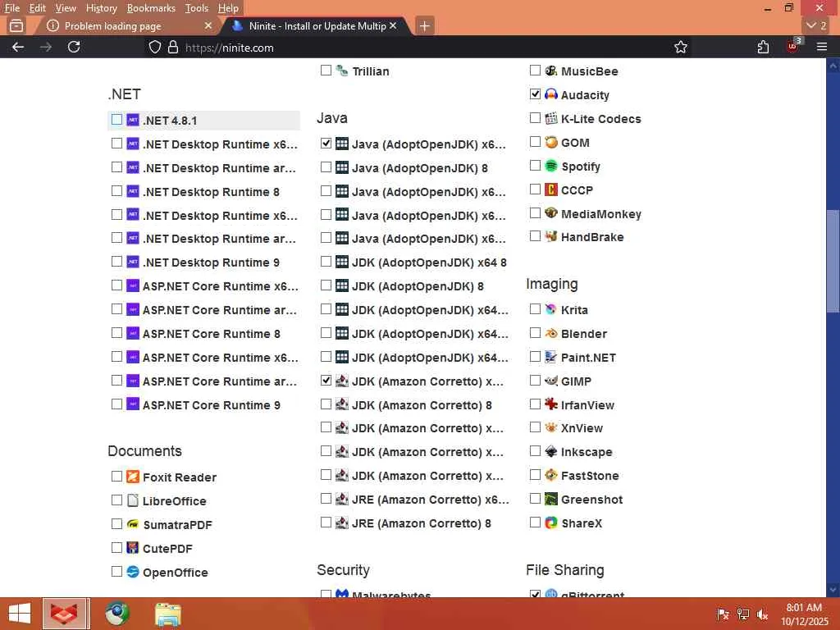Click the GIMP mascot icon
The width and height of the screenshot is (840, 630).
click(x=550, y=381)
